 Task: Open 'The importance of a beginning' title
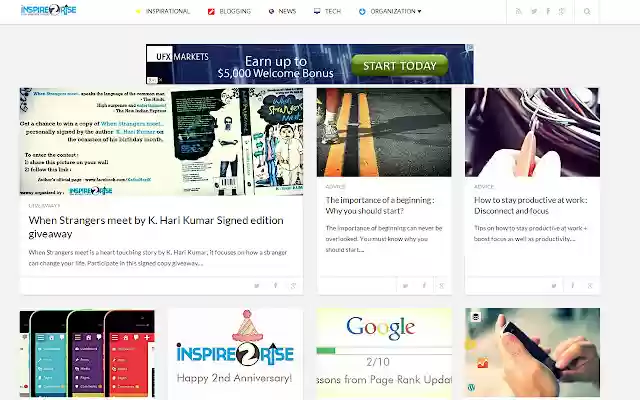click(380, 205)
